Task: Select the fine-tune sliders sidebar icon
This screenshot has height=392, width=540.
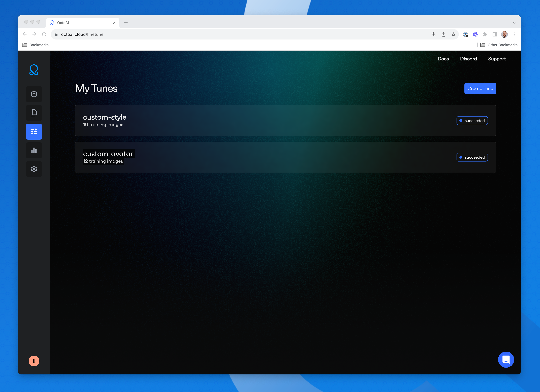Action: tap(34, 132)
